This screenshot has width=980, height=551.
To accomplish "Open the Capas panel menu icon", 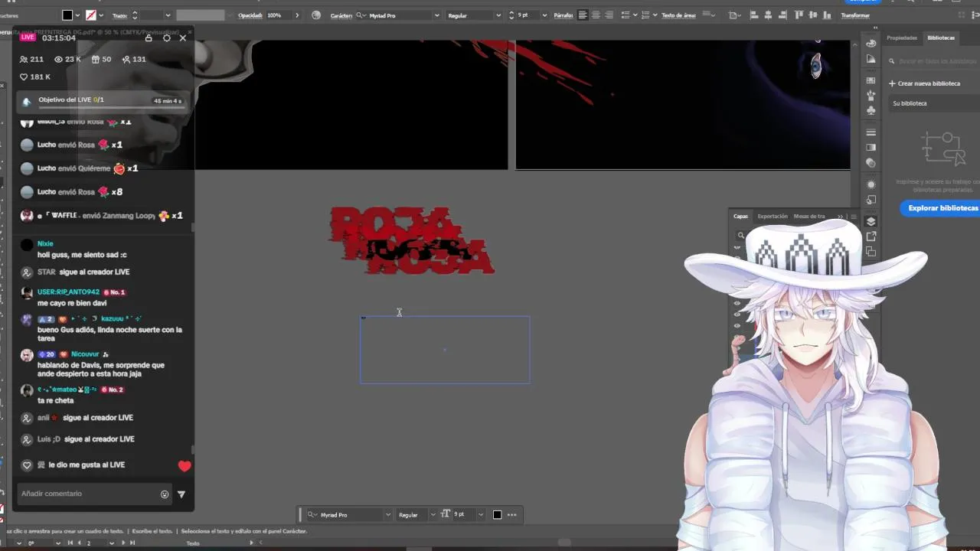I will point(854,217).
